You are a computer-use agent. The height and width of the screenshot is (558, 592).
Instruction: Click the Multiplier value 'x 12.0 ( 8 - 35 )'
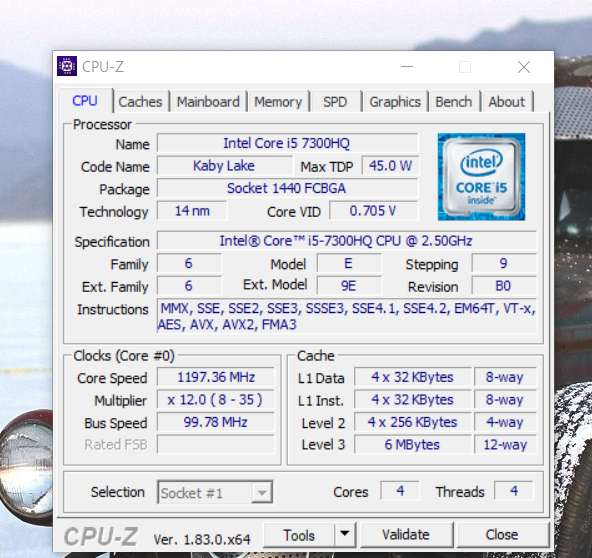[x=216, y=399]
